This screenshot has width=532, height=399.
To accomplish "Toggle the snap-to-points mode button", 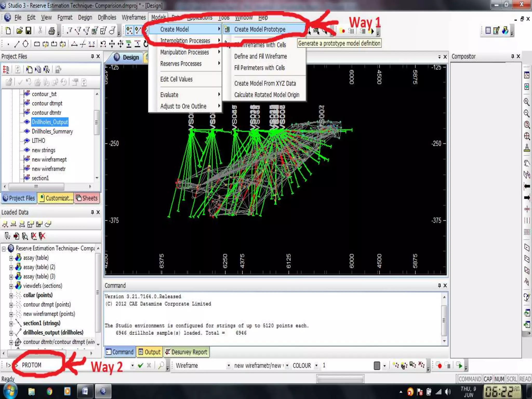I will pyautogui.click(x=129, y=31).
